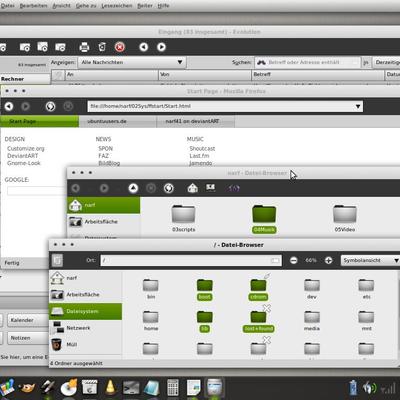Viewport: 400px width, 400px height.
Task: Click the Google search box on Start Page
Action: 37,191
